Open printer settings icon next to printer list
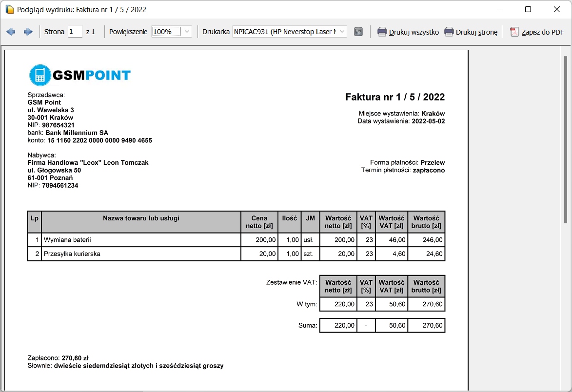This screenshot has width=572, height=392. (358, 32)
